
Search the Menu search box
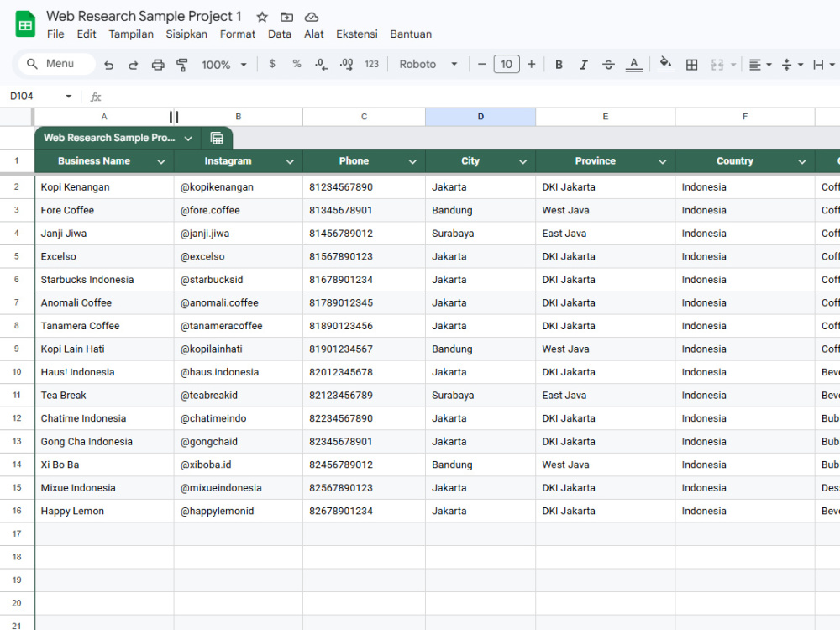point(57,64)
